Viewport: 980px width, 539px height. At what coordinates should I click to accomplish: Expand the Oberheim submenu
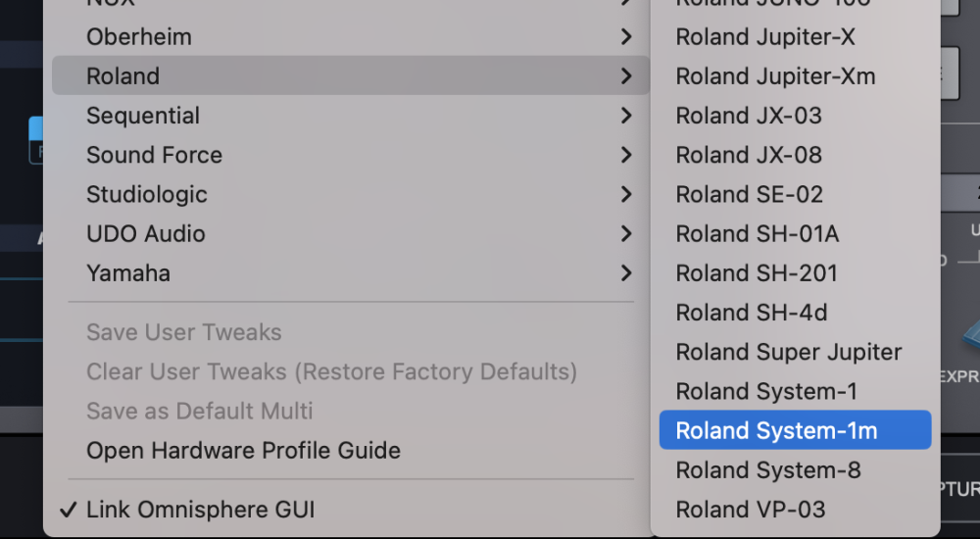(x=139, y=37)
